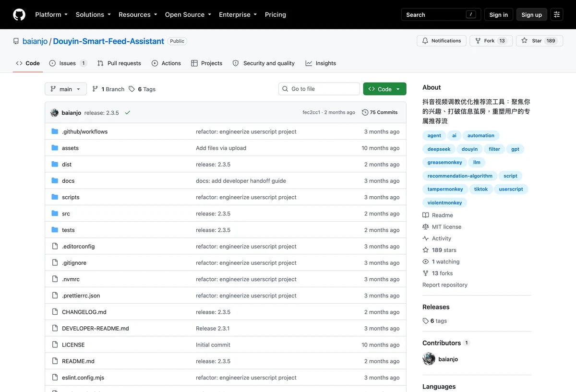Open the baianjo owner link in breadcrumb
The image size is (576, 392).
click(35, 41)
